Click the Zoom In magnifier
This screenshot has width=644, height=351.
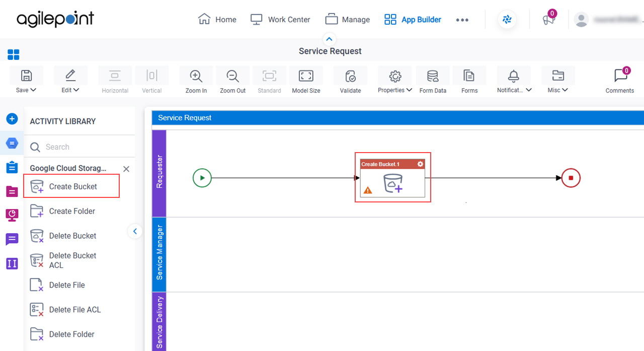pyautogui.click(x=196, y=76)
